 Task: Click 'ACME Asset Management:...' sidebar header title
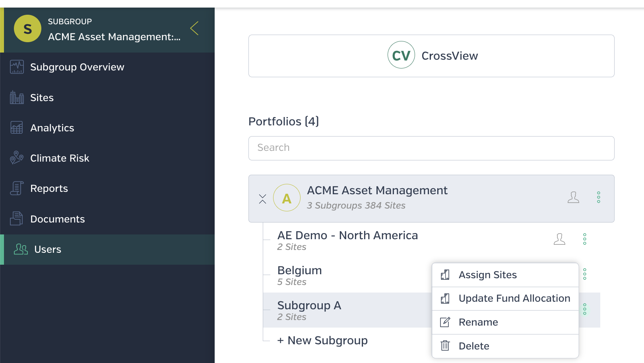coord(114,37)
